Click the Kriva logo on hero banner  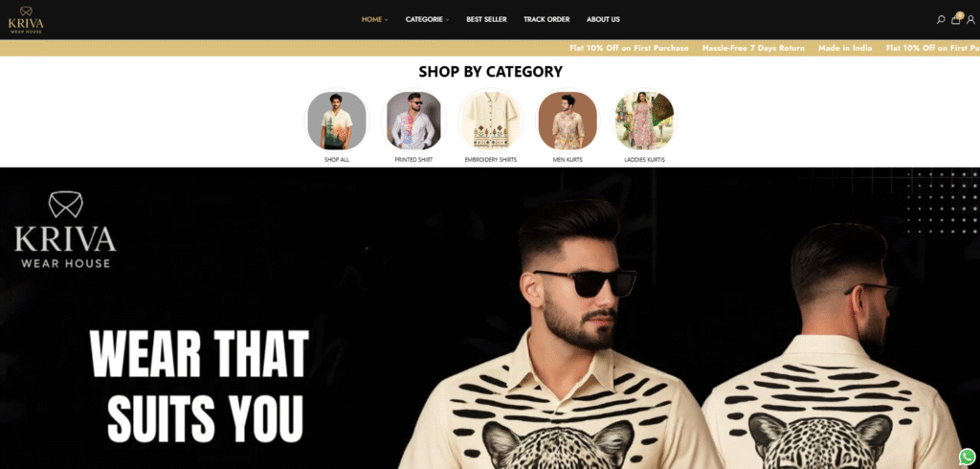tap(65, 230)
